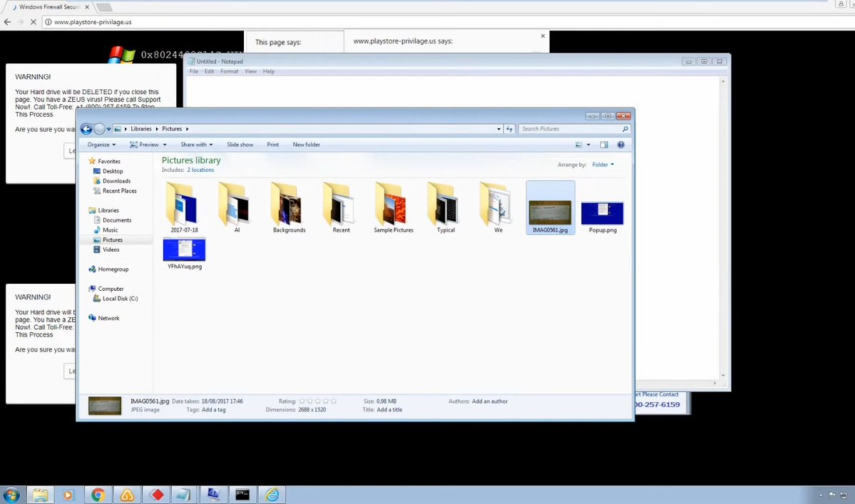Open Notepad File menu
Viewport: 855px width, 504px height.
pyautogui.click(x=193, y=71)
